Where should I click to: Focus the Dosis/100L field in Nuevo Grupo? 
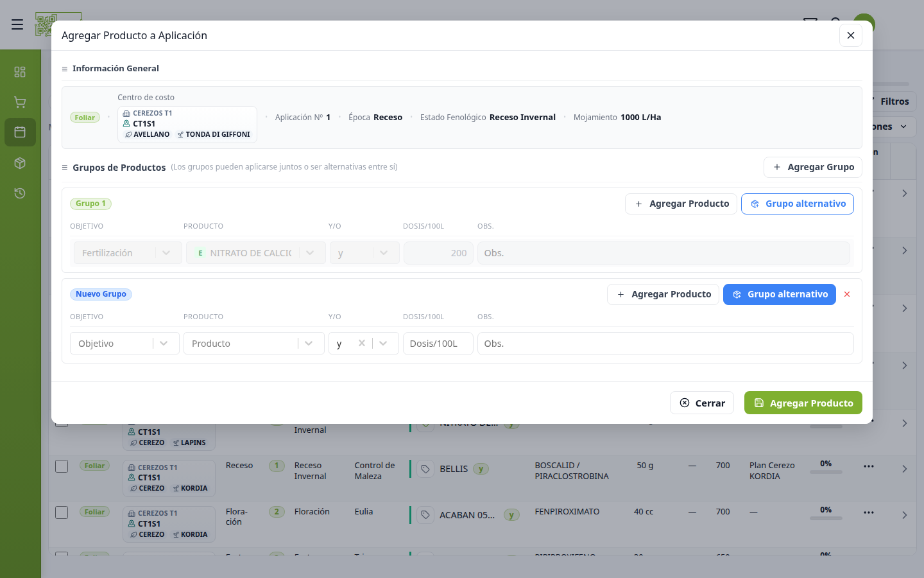point(438,344)
